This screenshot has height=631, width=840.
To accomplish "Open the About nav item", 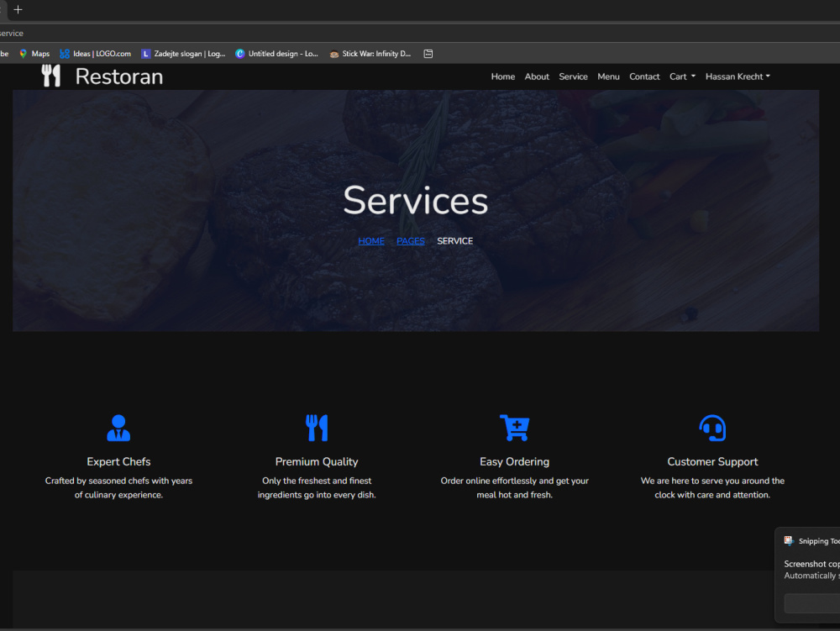I will (x=537, y=76).
